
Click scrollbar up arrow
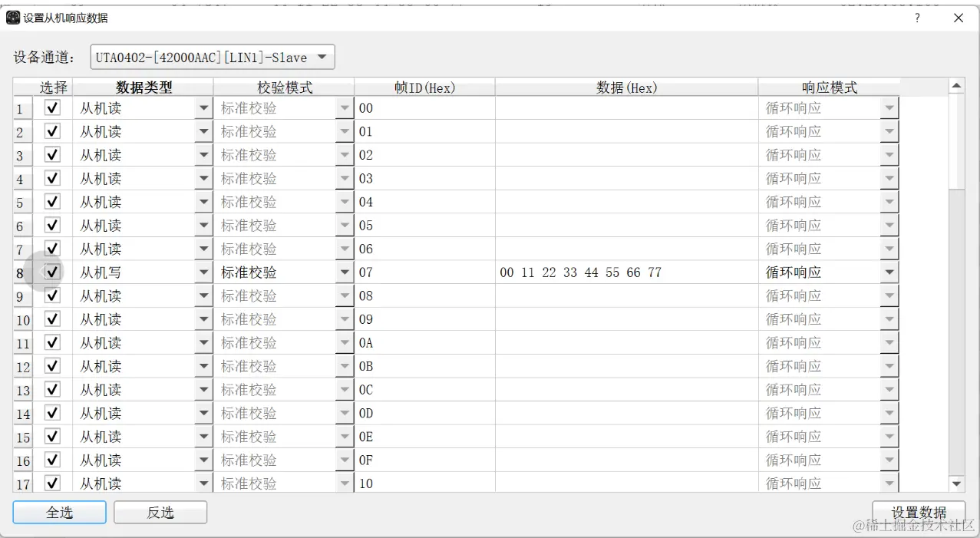pos(957,85)
